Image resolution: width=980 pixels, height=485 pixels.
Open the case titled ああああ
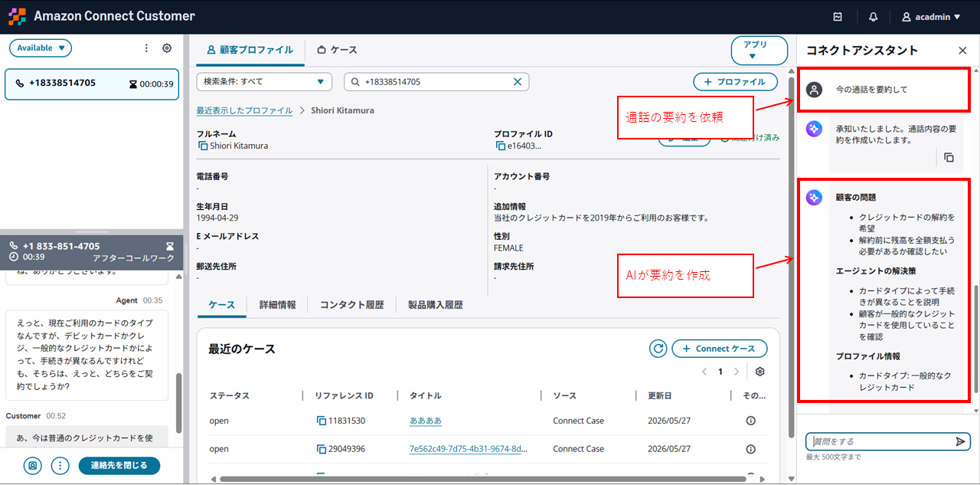[426, 421]
